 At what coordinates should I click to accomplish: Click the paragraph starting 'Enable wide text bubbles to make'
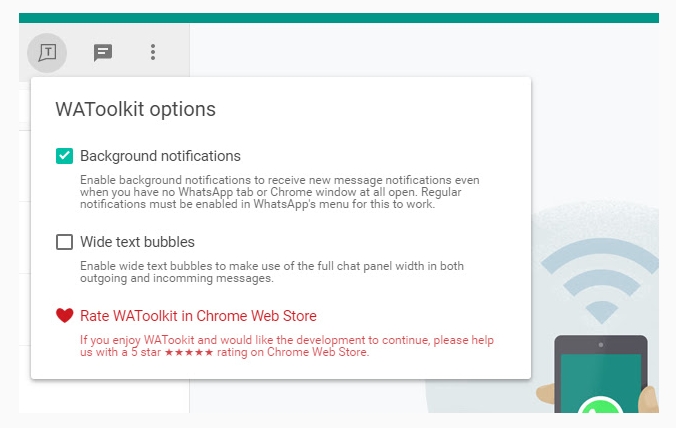(272, 272)
